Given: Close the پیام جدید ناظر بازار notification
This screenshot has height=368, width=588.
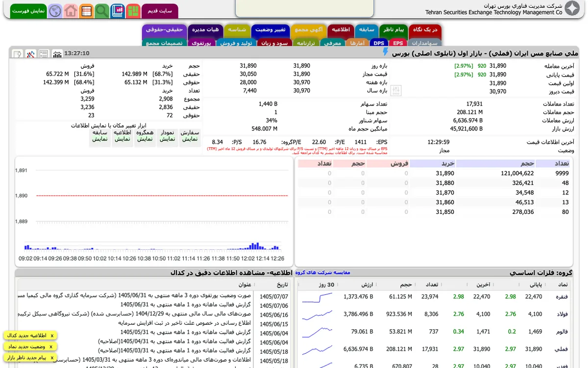Looking at the screenshot, I should (51, 358).
